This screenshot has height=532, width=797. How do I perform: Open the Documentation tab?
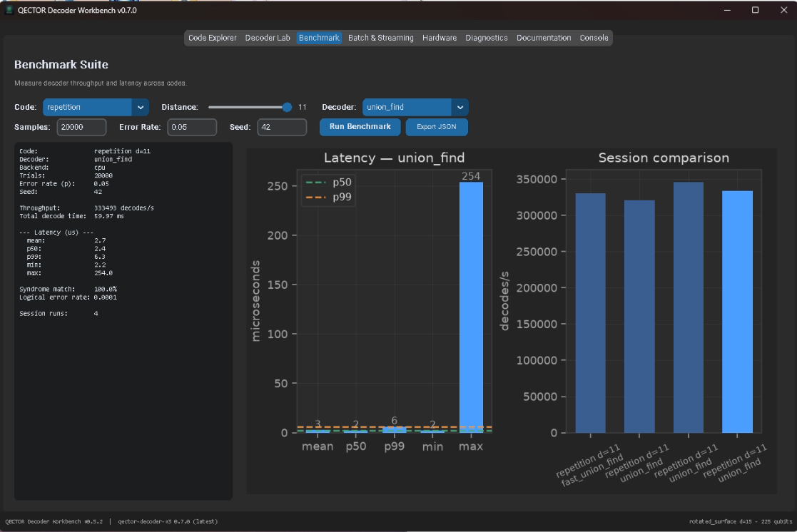tap(544, 38)
